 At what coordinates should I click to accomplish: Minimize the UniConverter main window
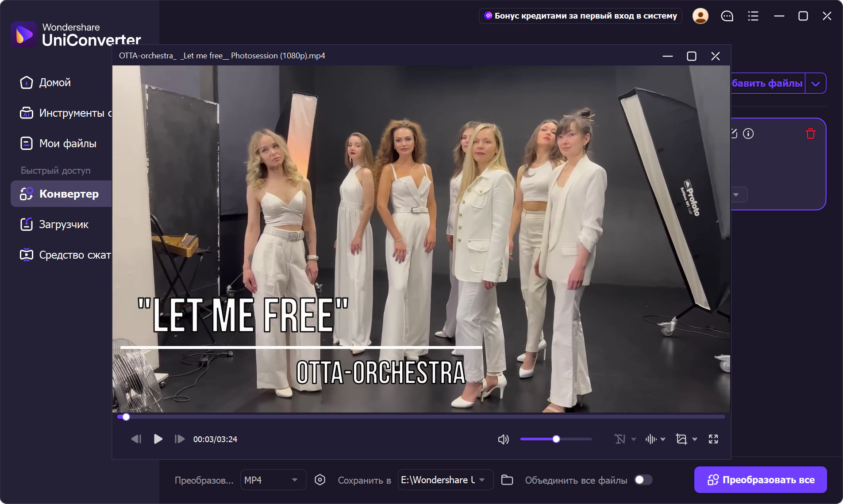779,16
